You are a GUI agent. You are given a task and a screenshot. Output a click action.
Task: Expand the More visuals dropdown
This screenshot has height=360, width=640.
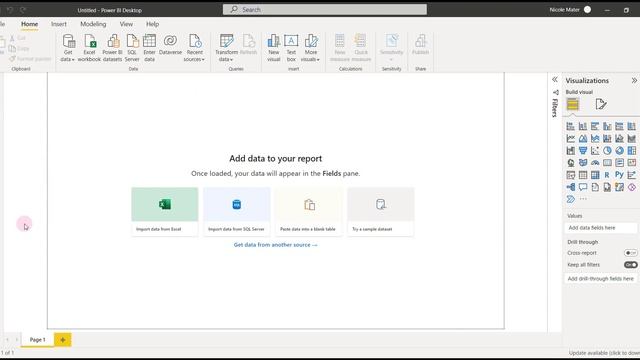point(311,48)
